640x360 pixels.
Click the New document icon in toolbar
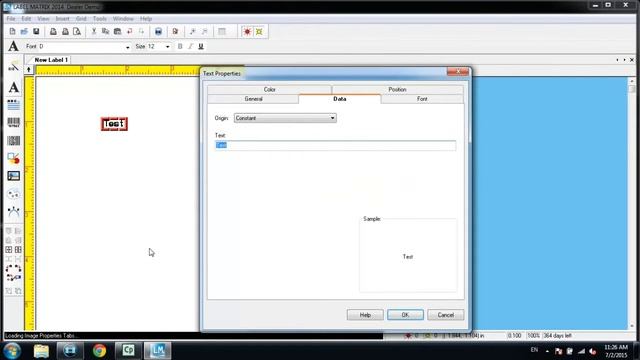[x=12, y=31]
